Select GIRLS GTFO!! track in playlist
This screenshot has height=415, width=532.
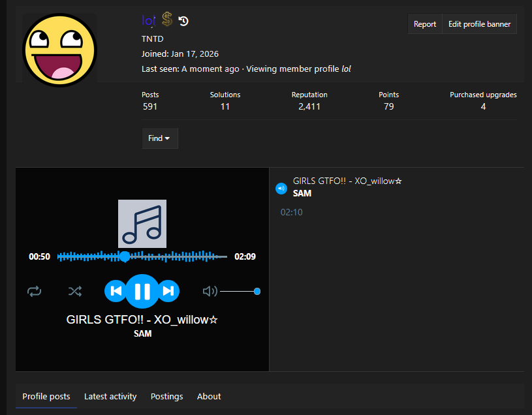(x=347, y=181)
